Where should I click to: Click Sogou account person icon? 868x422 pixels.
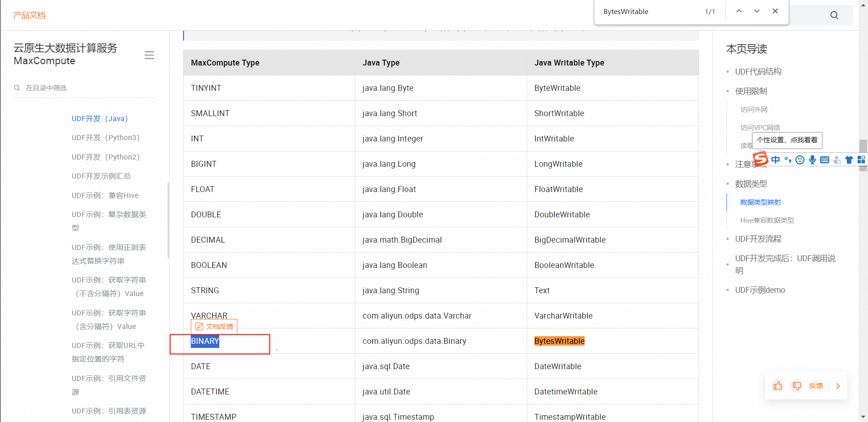[837, 159]
